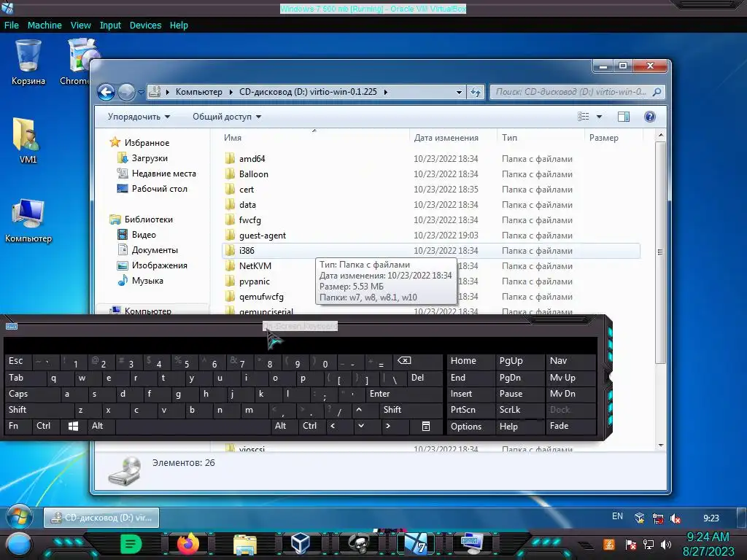747x560 pixels.
Task: Open the Компьютер desktop icon
Action: click(x=28, y=220)
